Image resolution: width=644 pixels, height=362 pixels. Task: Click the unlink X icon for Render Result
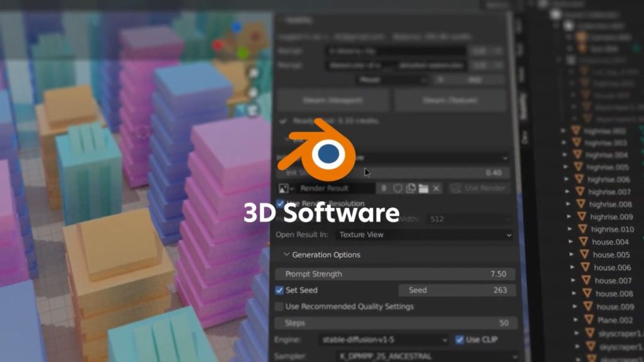[x=436, y=188]
